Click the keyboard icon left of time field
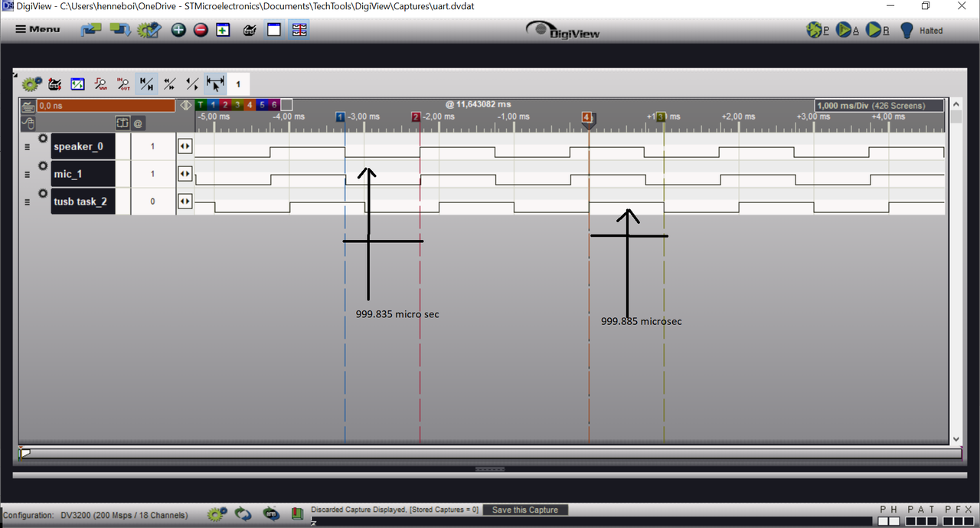Screen dimensions: 980x528 click(28, 107)
